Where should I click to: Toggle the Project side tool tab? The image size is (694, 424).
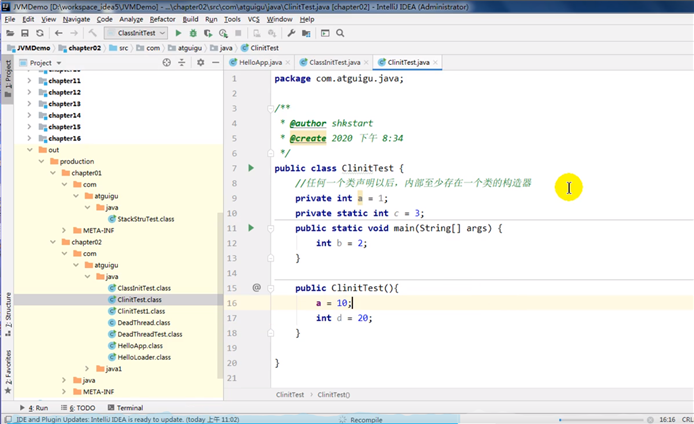pos(8,80)
